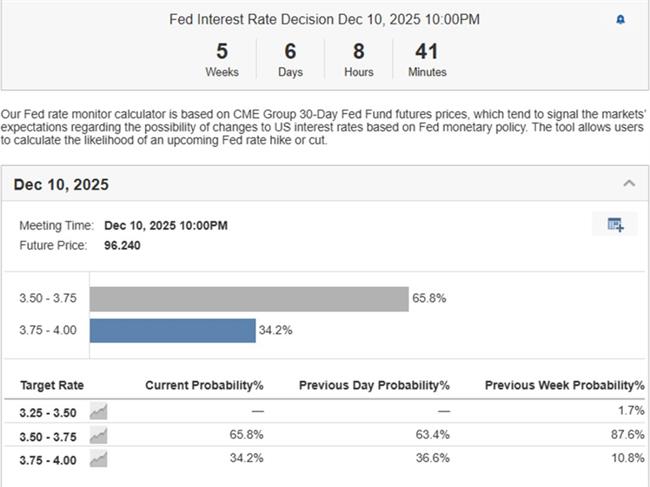Click the 41 Minutes countdown box
This screenshot has width=650, height=487.
[x=427, y=58]
